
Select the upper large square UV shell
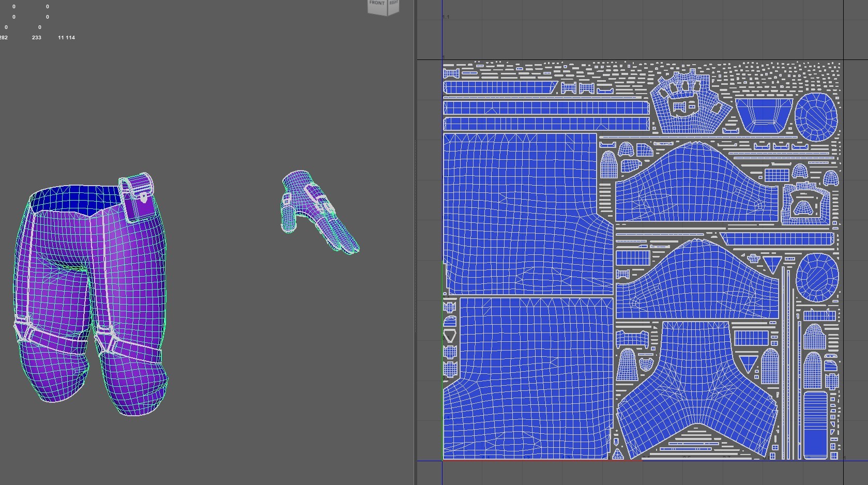[x=527, y=214]
